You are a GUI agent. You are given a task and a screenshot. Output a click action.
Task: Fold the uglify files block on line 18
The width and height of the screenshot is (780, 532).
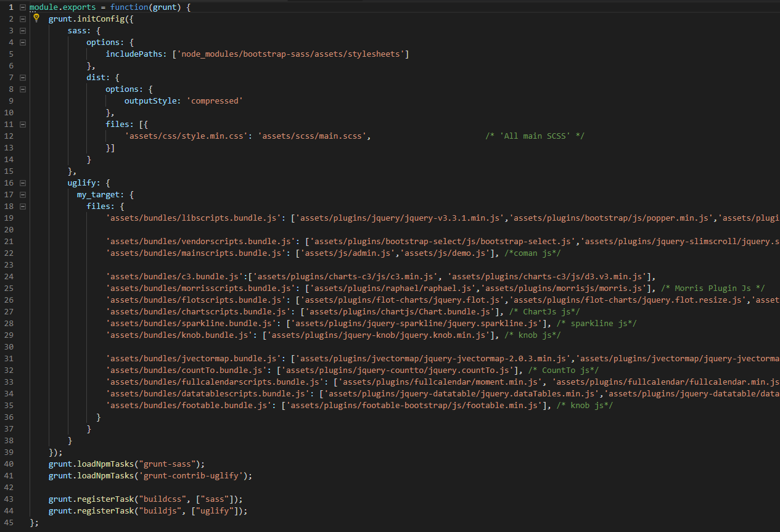tap(23, 207)
